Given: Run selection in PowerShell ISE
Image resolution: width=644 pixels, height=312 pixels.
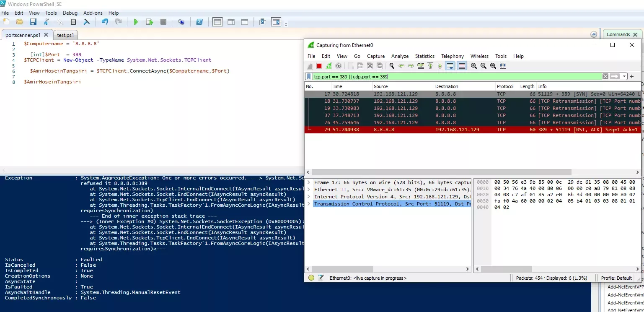Looking at the screenshot, I should pyautogui.click(x=150, y=22).
